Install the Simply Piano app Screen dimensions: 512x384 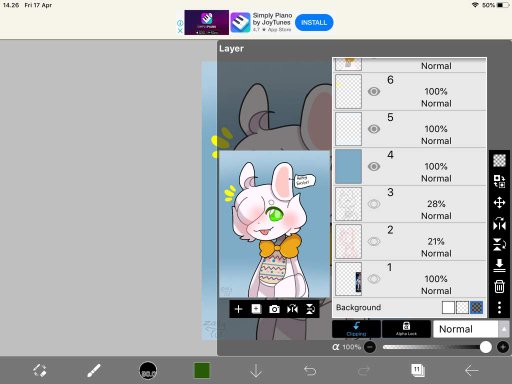[x=314, y=23]
